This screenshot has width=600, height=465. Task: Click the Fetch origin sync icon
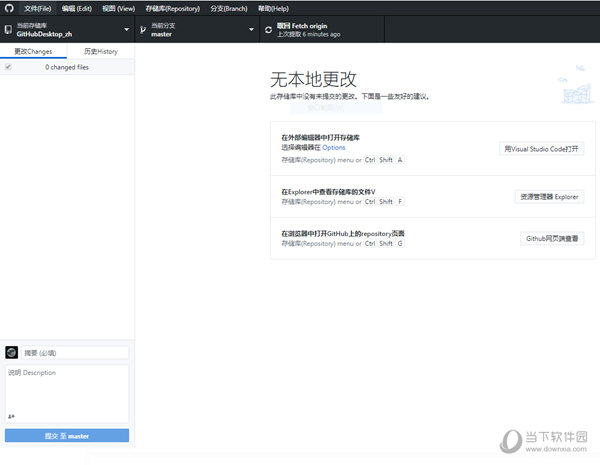tap(268, 29)
